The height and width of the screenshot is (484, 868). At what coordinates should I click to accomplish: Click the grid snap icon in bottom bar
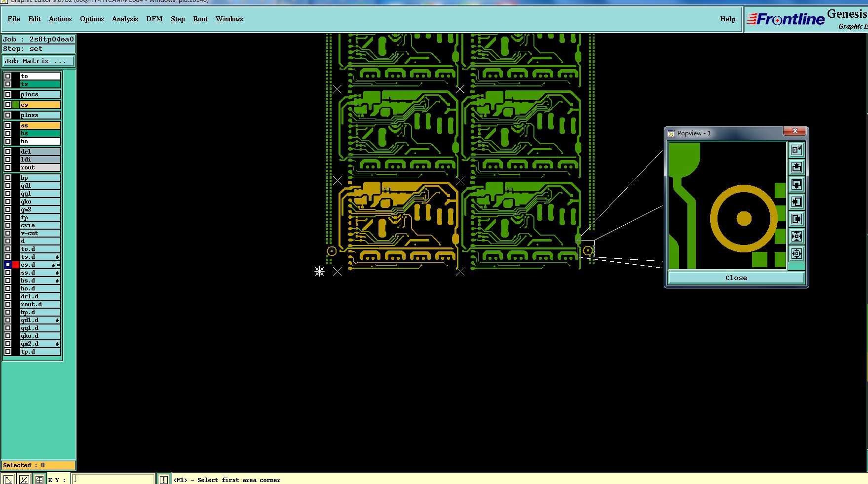point(39,479)
